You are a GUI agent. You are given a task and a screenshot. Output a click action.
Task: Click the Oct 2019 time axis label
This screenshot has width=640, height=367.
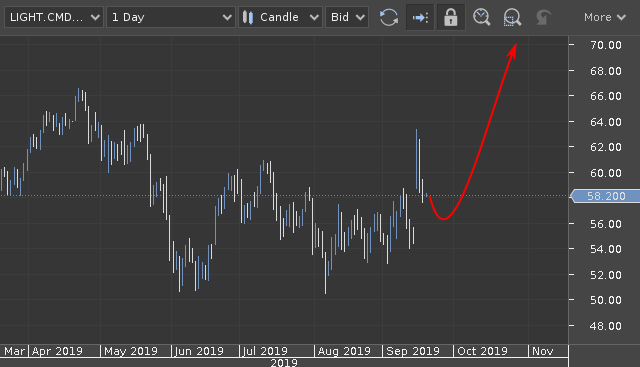[x=482, y=351]
